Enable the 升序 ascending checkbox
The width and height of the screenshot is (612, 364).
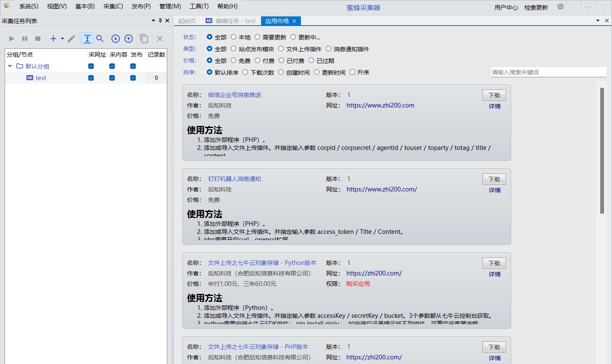(x=353, y=72)
